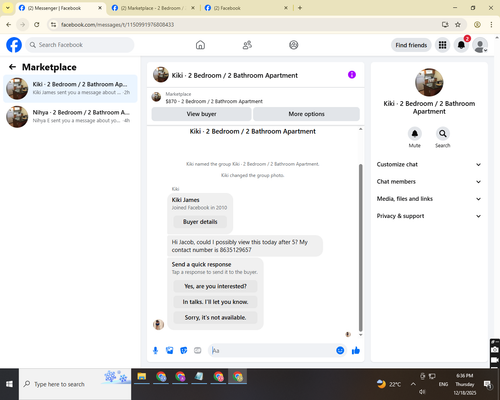The image size is (500, 400).
Task: Open Buyer details for Kiki James
Action: [x=200, y=222]
